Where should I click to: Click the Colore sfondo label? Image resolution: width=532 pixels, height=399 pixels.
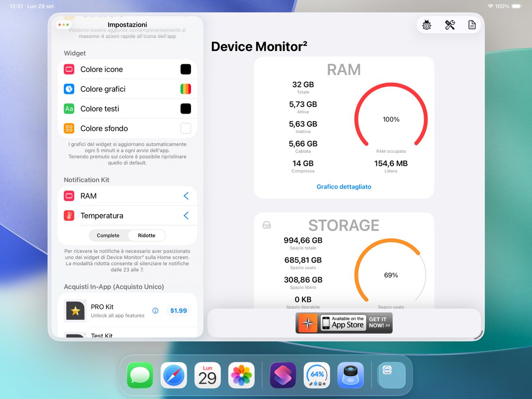pos(104,129)
